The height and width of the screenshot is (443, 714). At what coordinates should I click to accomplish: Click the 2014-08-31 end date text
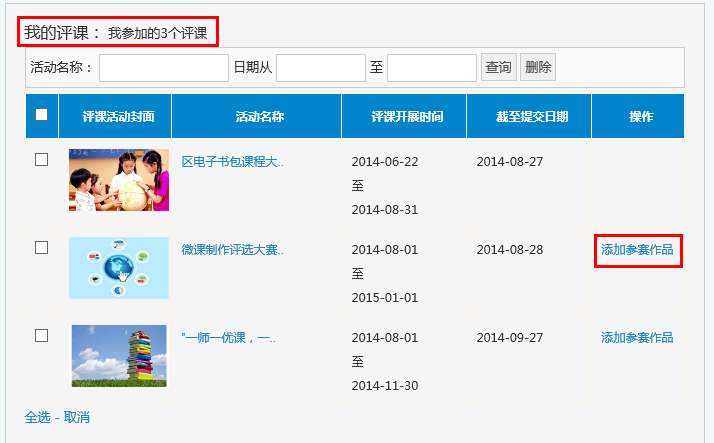coord(385,209)
